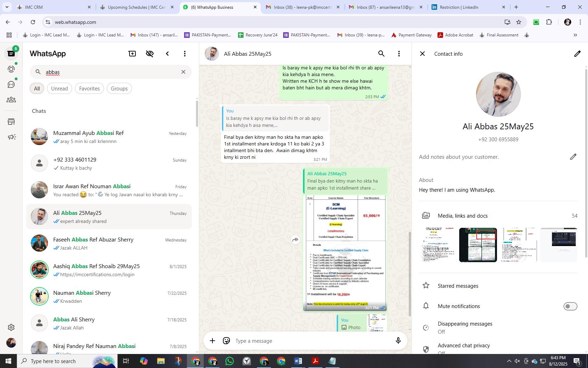Open Word from the taskbar
Image resolution: width=588 pixels, height=368 pixels.
pyautogui.click(x=298, y=361)
